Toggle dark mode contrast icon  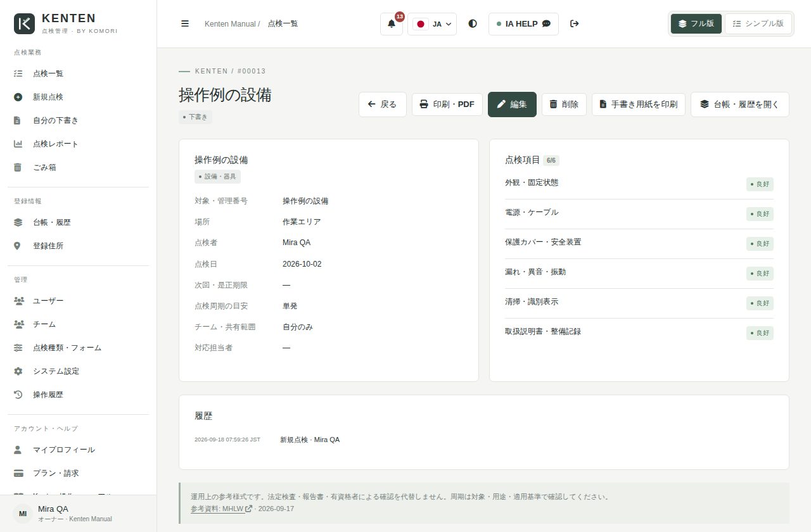pyautogui.click(x=473, y=23)
